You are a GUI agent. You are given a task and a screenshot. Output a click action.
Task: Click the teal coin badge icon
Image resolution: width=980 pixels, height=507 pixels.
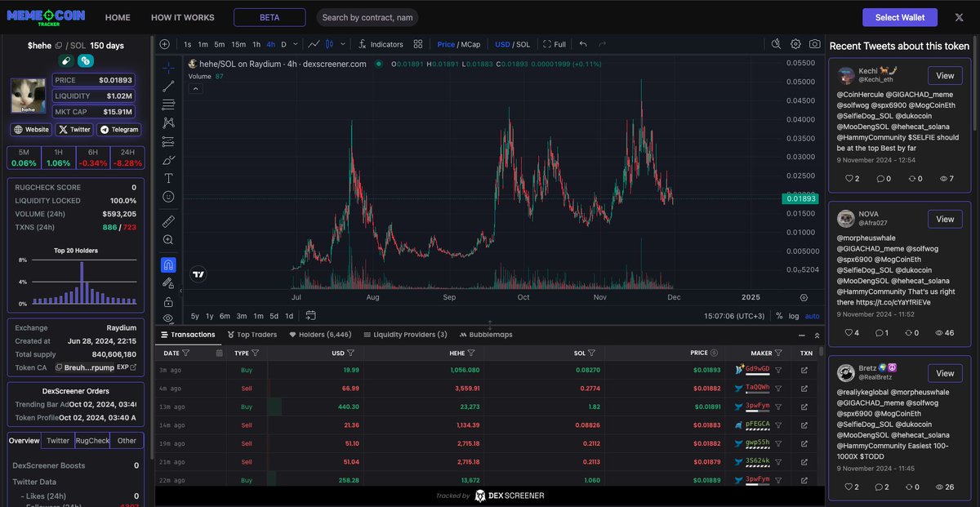click(86, 60)
